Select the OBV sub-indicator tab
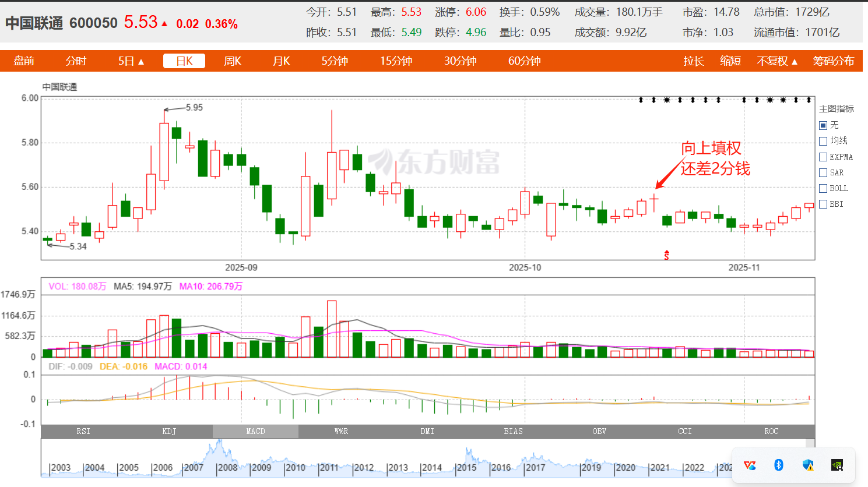The width and height of the screenshot is (868, 487). point(599,431)
